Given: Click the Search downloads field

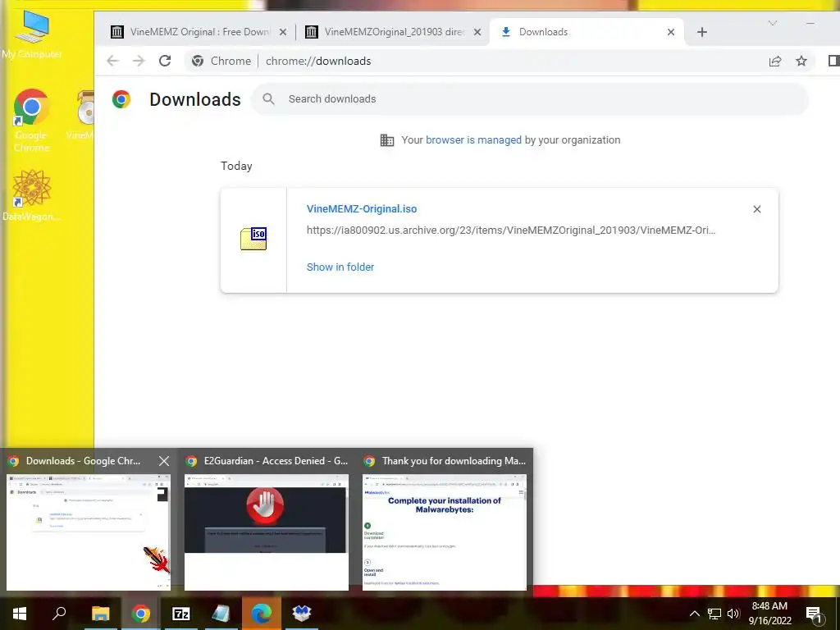Looking at the screenshot, I should click(x=530, y=99).
